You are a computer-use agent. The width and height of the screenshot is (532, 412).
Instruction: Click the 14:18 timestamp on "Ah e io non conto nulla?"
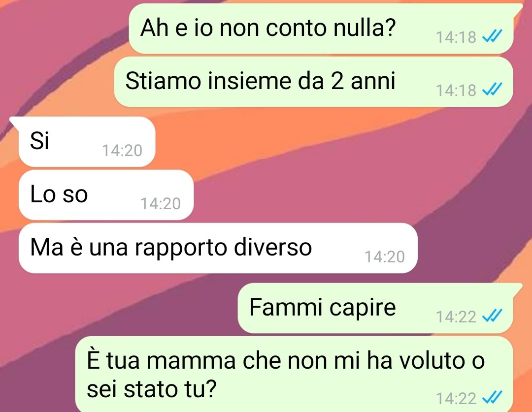[x=456, y=37]
